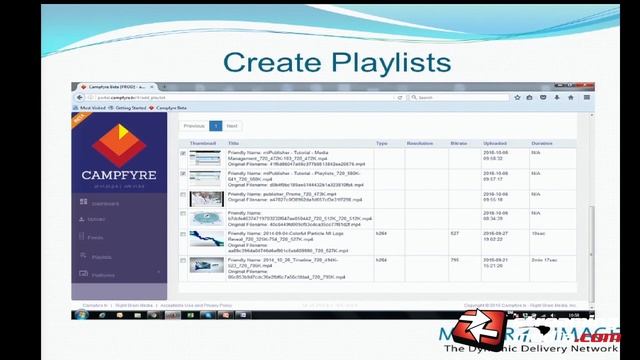
Task: Open the Timeline video thumbnail
Action: [x=207, y=265]
